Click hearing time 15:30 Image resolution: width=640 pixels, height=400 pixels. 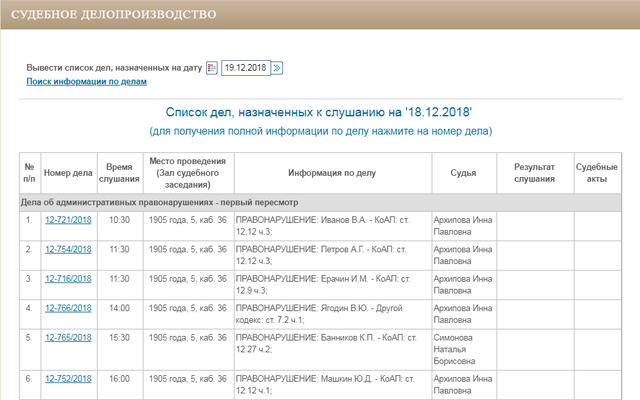(x=119, y=338)
